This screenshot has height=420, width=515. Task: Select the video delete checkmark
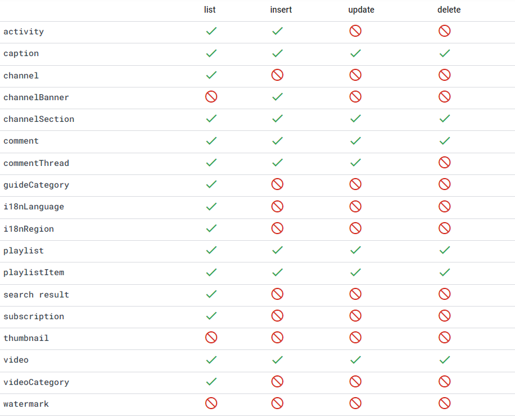(x=444, y=360)
